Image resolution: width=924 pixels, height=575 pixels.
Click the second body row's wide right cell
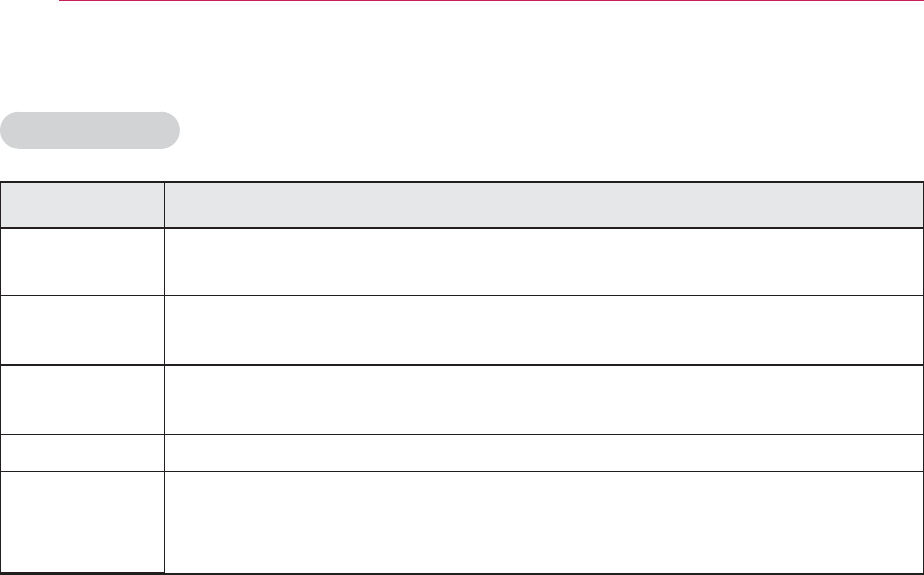click(x=543, y=330)
